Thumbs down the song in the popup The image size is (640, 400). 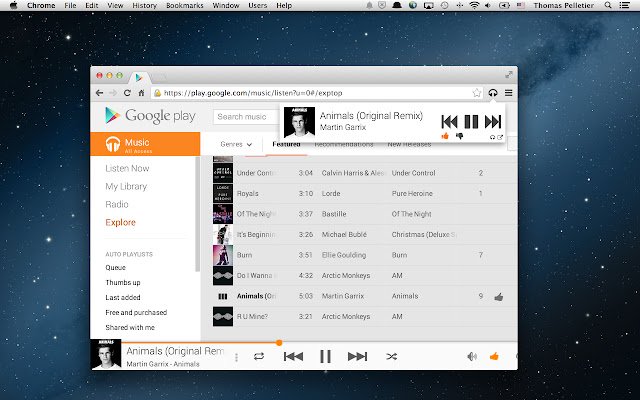tap(460, 136)
